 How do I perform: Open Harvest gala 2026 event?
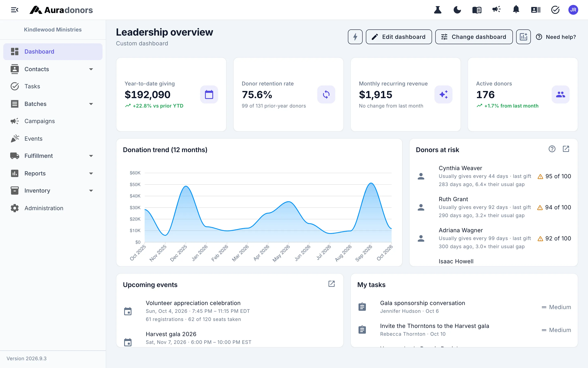click(230, 338)
